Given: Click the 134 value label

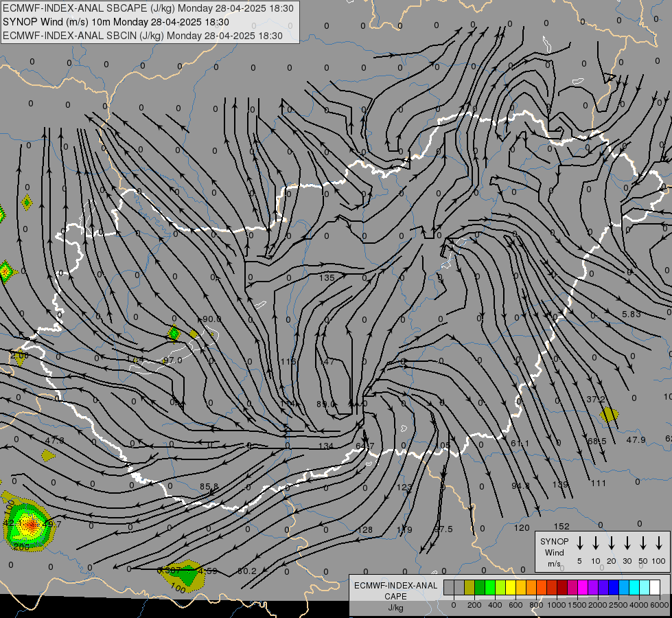Looking at the screenshot, I should [326, 446].
